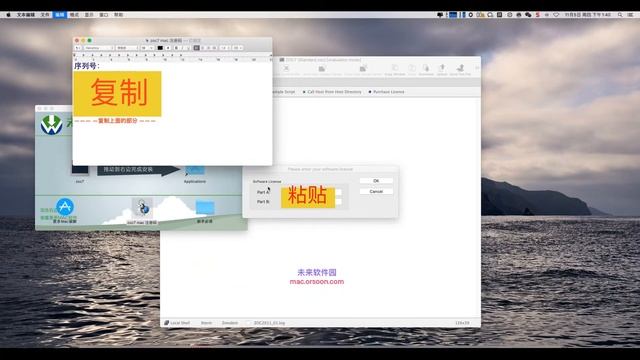Click Send Text File icon in ZOC
This screenshot has height=360, width=640.
click(460, 70)
